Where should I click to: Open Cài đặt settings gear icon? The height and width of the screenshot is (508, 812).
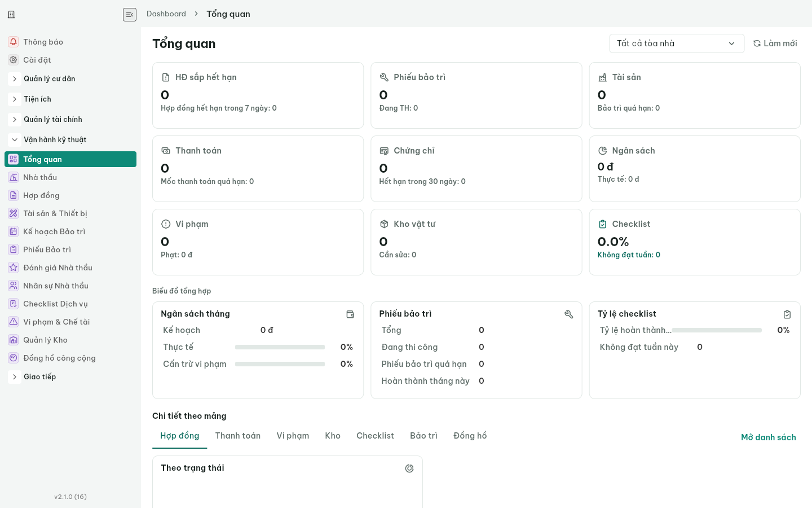click(x=14, y=60)
